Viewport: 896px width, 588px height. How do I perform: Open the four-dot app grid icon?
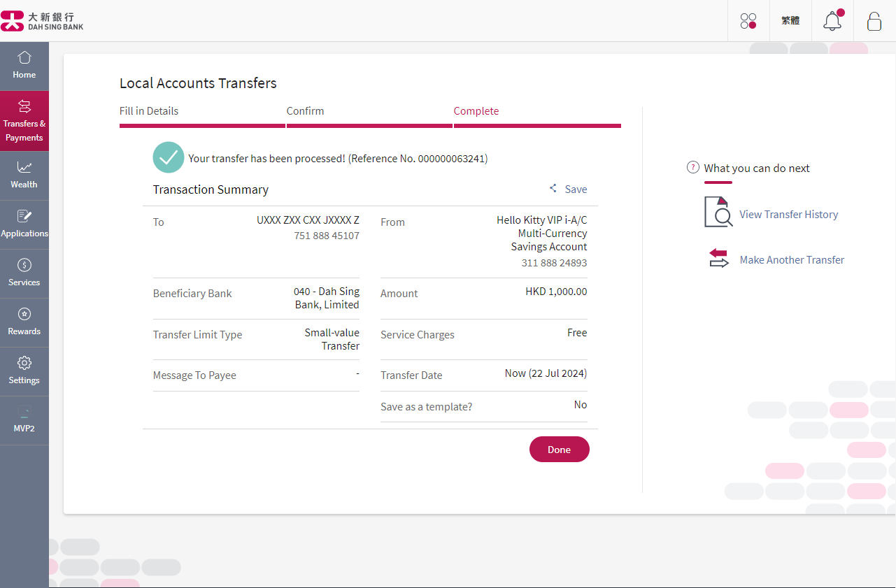point(748,21)
